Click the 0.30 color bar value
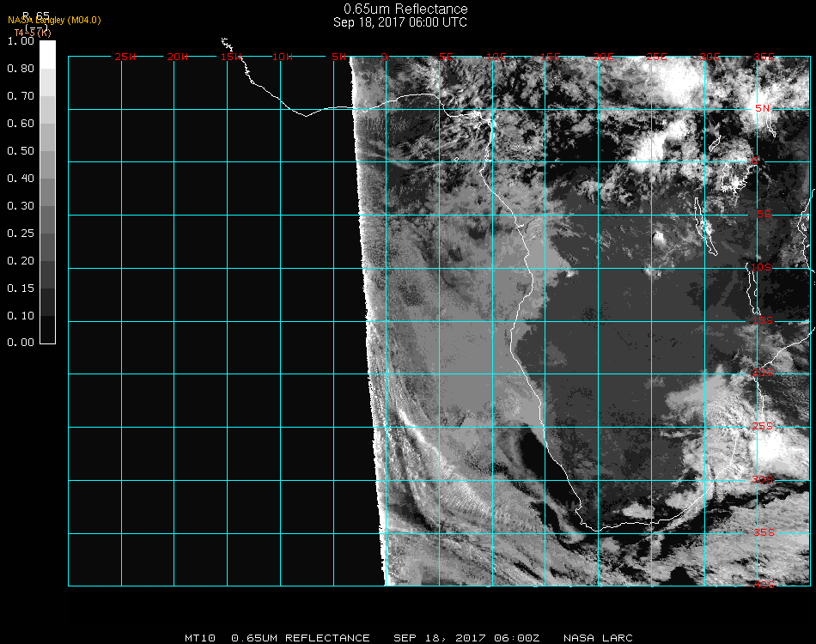This screenshot has width=816, height=644. (x=21, y=206)
